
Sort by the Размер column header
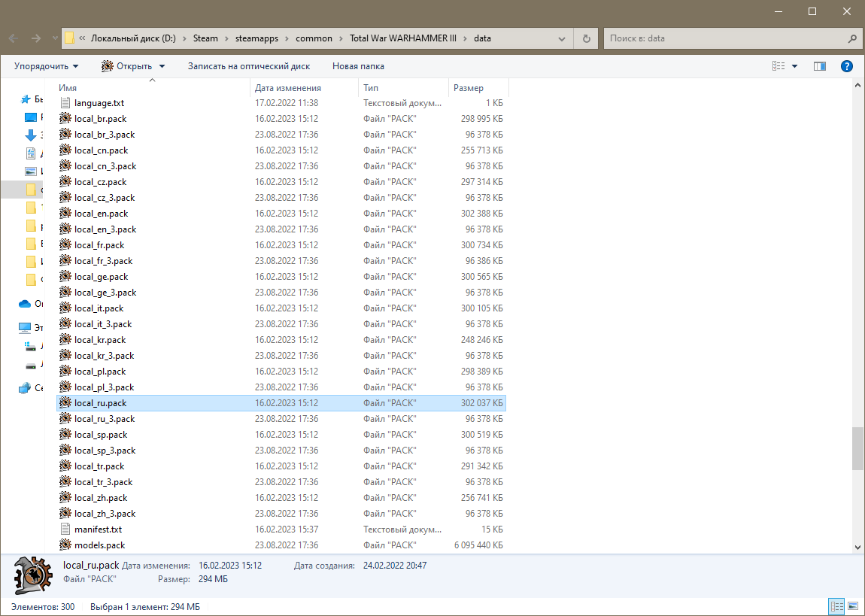(478, 88)
